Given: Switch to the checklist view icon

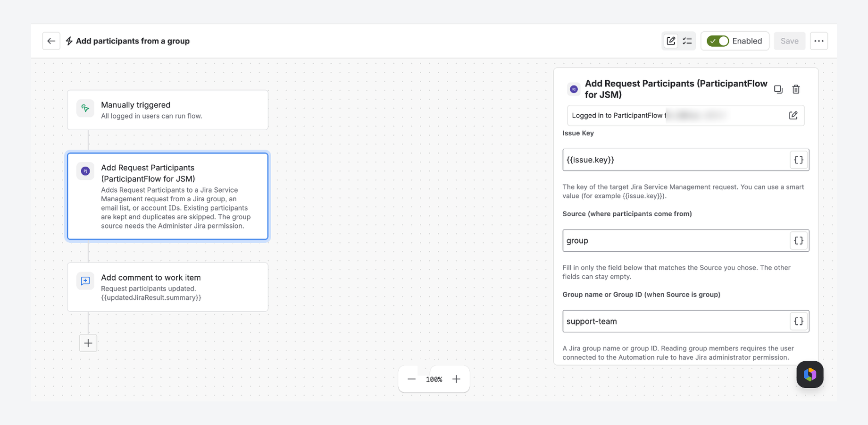Looking at the screenshot, I should point(687,41).
